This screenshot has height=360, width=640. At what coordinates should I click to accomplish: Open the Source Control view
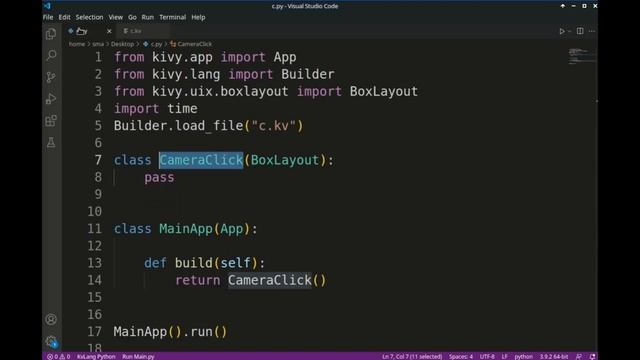[x=51, y=77]
